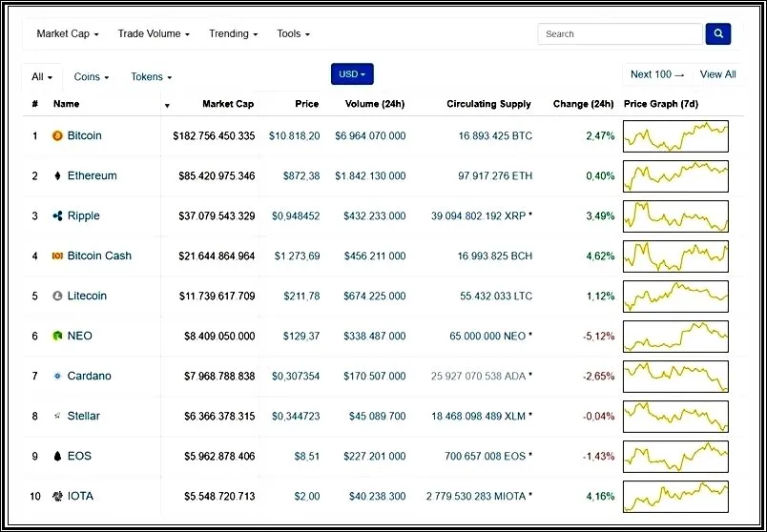Sort by the Name column header
The image size is (767, 532).
66,104
